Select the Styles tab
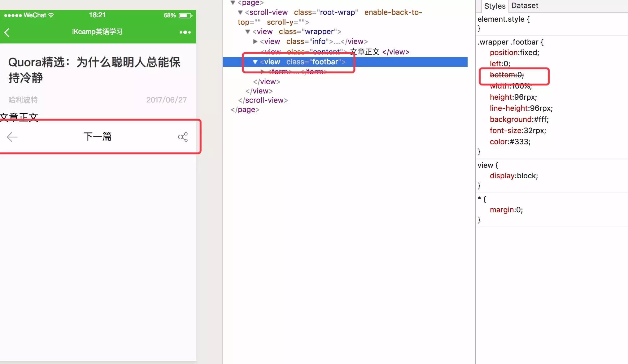Screen dimensions: 628x364 pos(495,6)
